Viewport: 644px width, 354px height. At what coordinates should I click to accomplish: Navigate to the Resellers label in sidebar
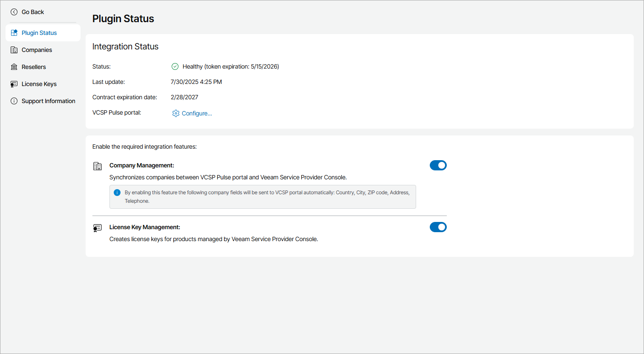34,67
